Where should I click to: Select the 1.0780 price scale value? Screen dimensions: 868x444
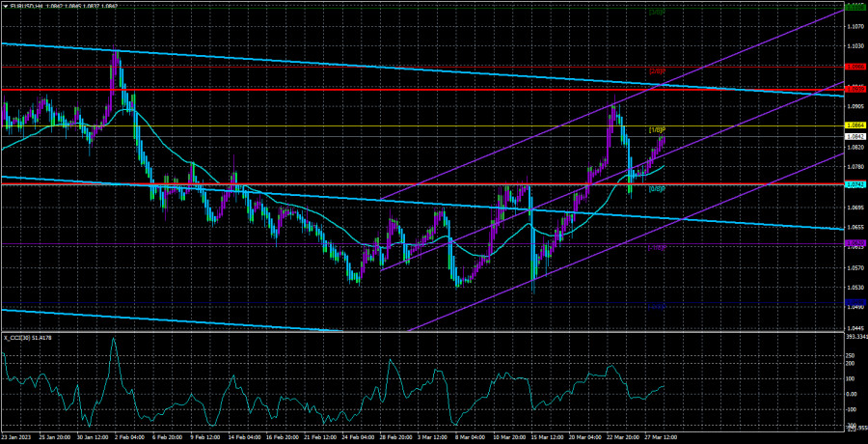point(855,167)
